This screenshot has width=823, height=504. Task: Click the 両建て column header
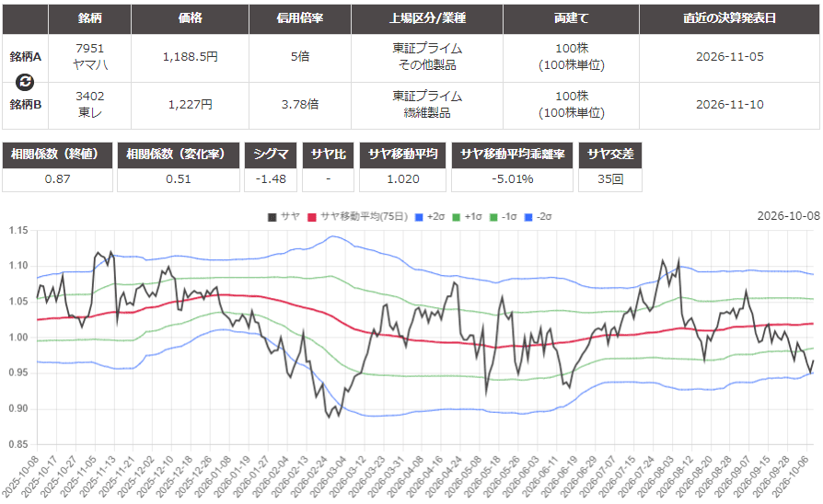click(x=571, y=18)
